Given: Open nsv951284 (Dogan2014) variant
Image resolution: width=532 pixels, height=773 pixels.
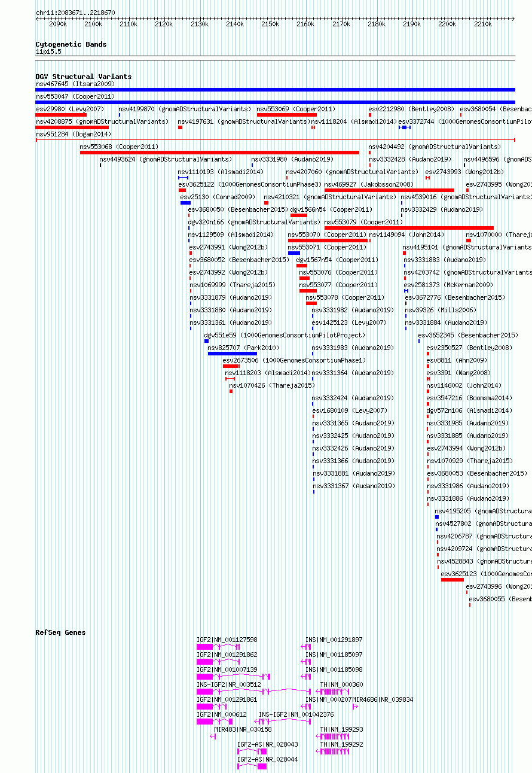Looking at the screenshot, I should point(73,134).
